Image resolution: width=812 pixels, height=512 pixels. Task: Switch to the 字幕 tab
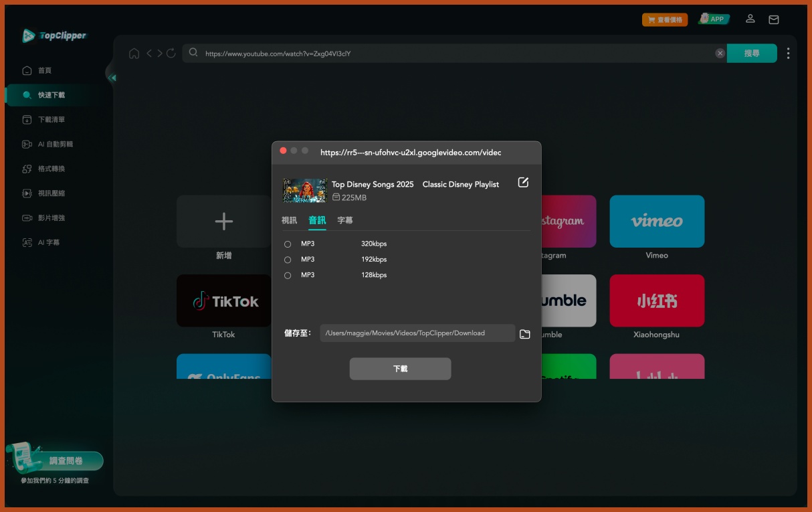pyautogui.click(x=344, y=220)
